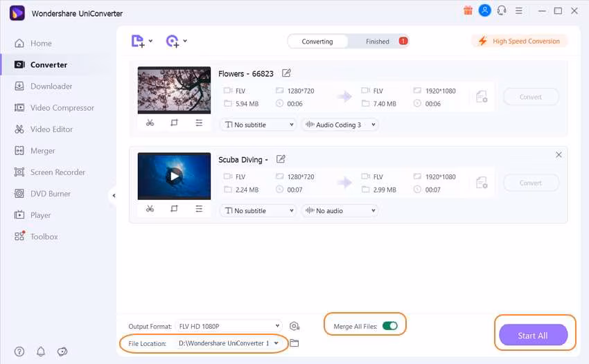Open Merger from the sidebar
Image resolution: width=589 pixels, height=364 pixels.
pyautogui.click(x=42, y=151)
